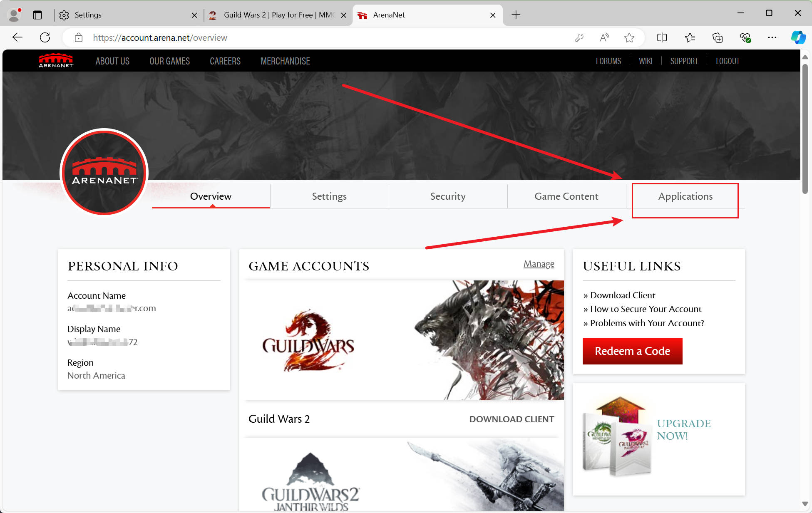Select the ArenaNet browser tab
Image resolution: width=812 pixels, height=513 pixels.
[427, 15]
